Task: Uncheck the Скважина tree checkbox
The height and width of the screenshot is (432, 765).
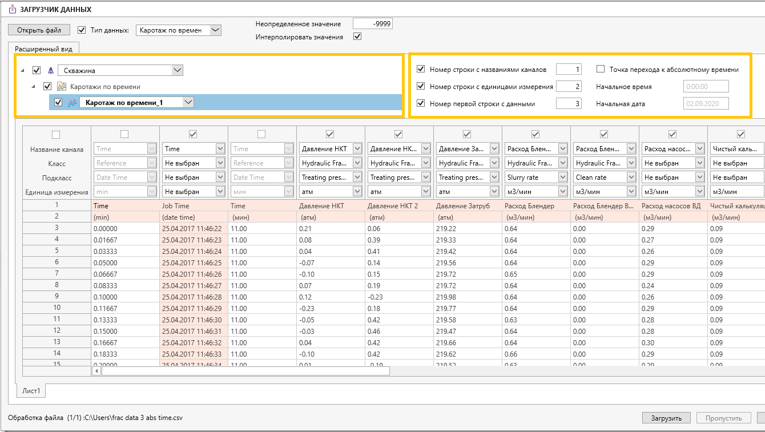Action: coord(36,70)
